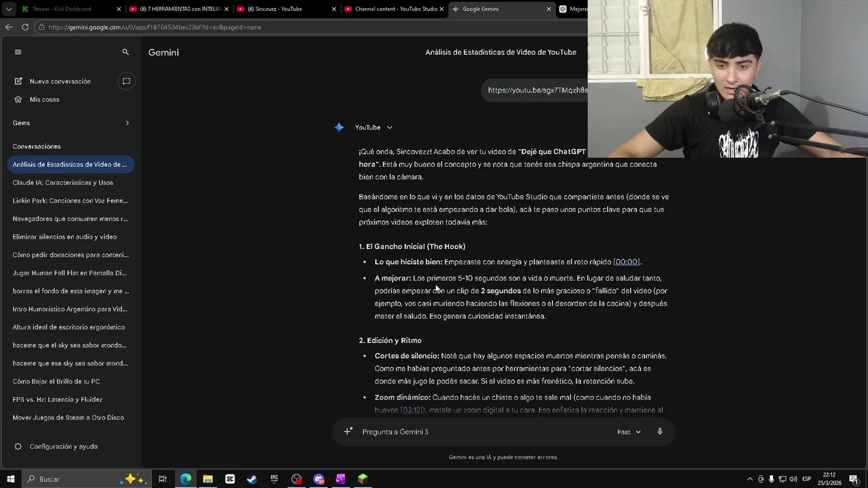Show hidden system tray icons chevron
The image size is (868, 488).
750,479
